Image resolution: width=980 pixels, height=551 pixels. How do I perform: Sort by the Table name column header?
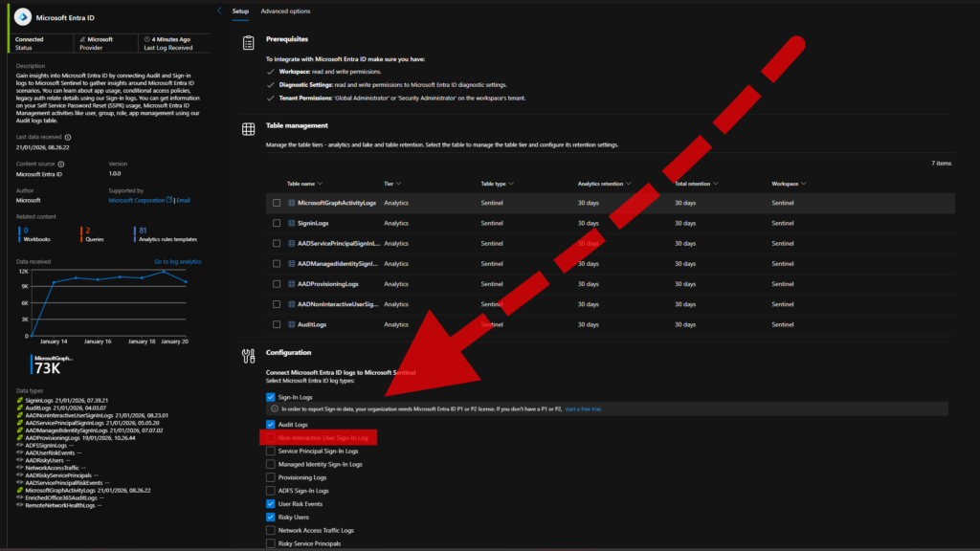[x=304, y=183]
